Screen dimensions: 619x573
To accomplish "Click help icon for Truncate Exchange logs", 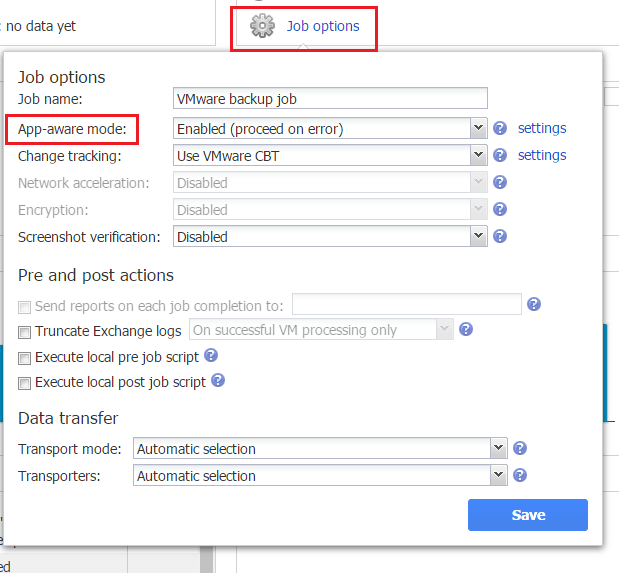I will (x=465, y=329).
